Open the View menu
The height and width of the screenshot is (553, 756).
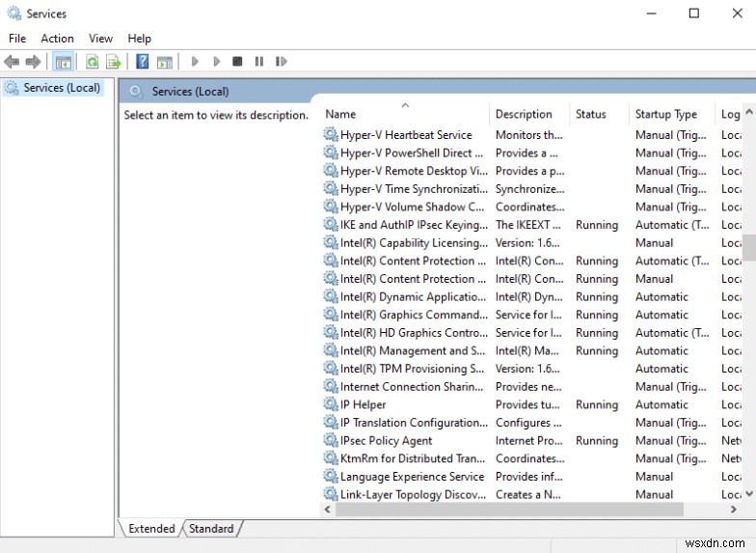[x=100, y=39]
